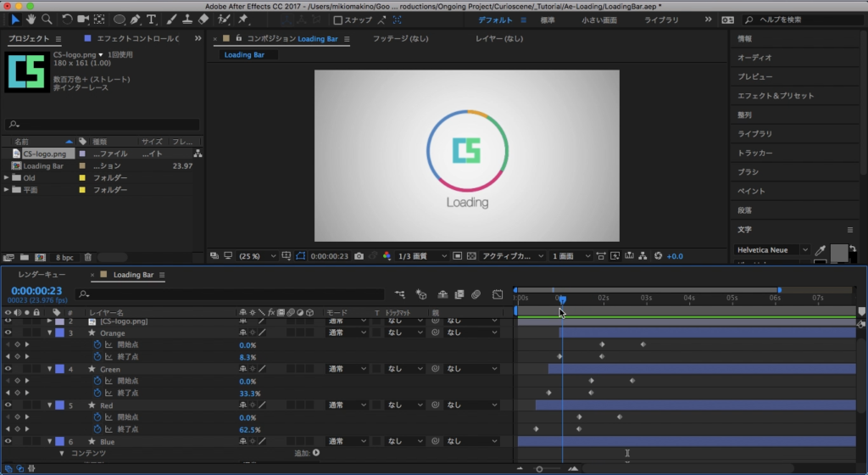Toggle stopwatch for Green layer 終了点
The height and width of the screenshot is (475, 868).
click(97, 393)
